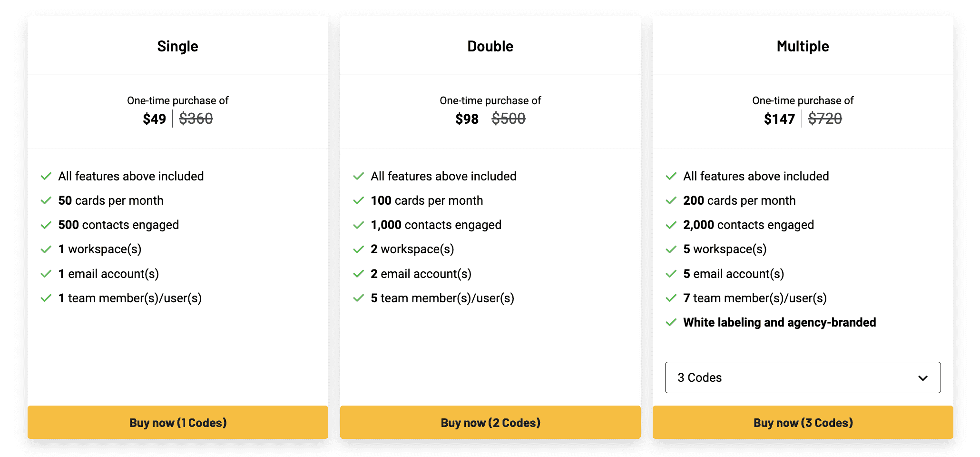Click the $49 price on Single plan
Viewport: 980px width, 457px height.
pos(154,119)
